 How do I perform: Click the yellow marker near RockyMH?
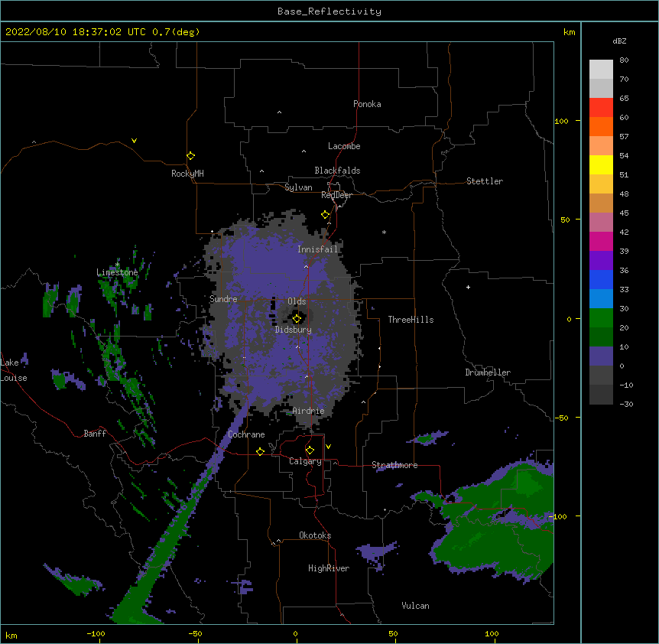pos(191,156)
